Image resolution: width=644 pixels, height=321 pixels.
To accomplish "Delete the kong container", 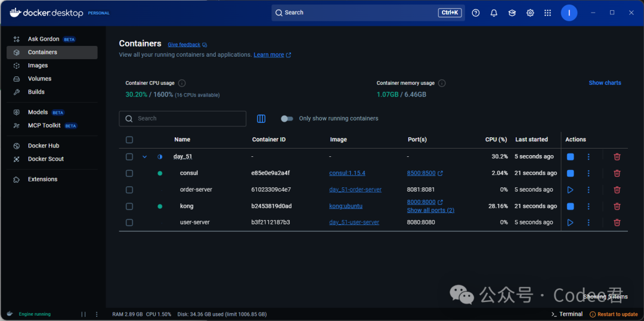I will click(617, 206).
